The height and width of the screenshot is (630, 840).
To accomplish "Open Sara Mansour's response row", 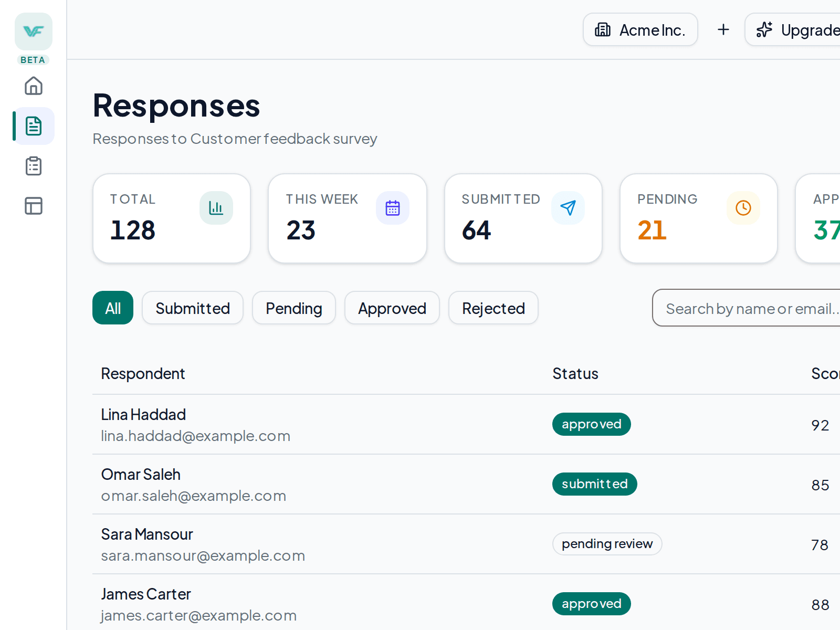I will [x=466, y=544].
